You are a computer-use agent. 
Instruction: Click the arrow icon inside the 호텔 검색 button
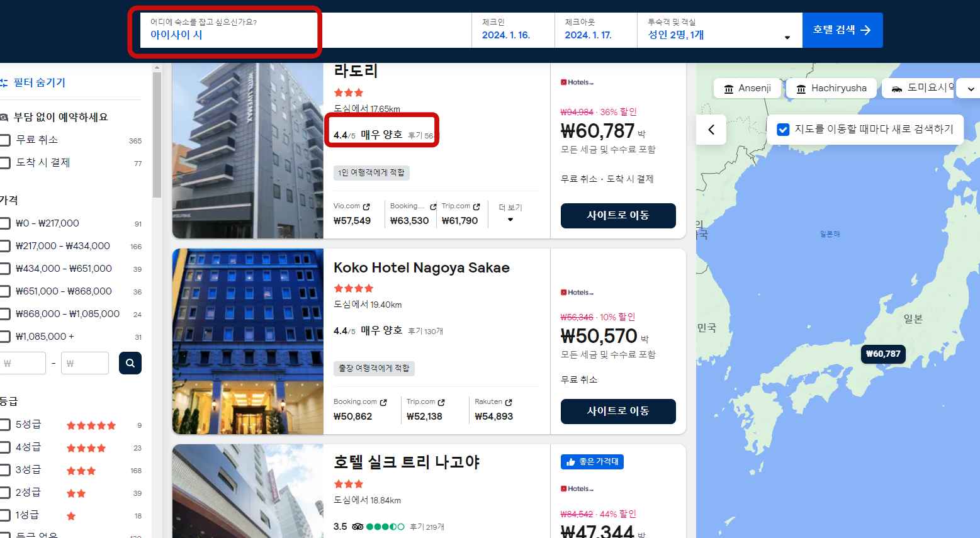pyautogui.click(x=865, y=30)
